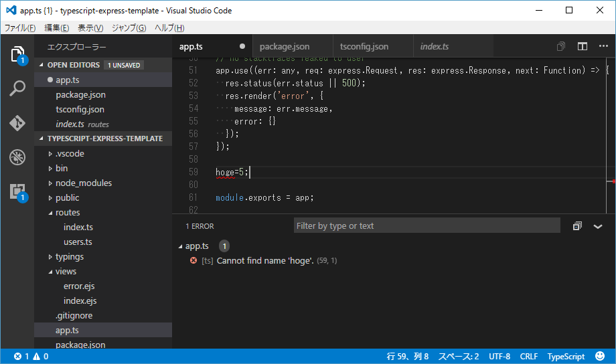
Task: Click line and column indicator 行 59、列 8
Action: point(407,356)
